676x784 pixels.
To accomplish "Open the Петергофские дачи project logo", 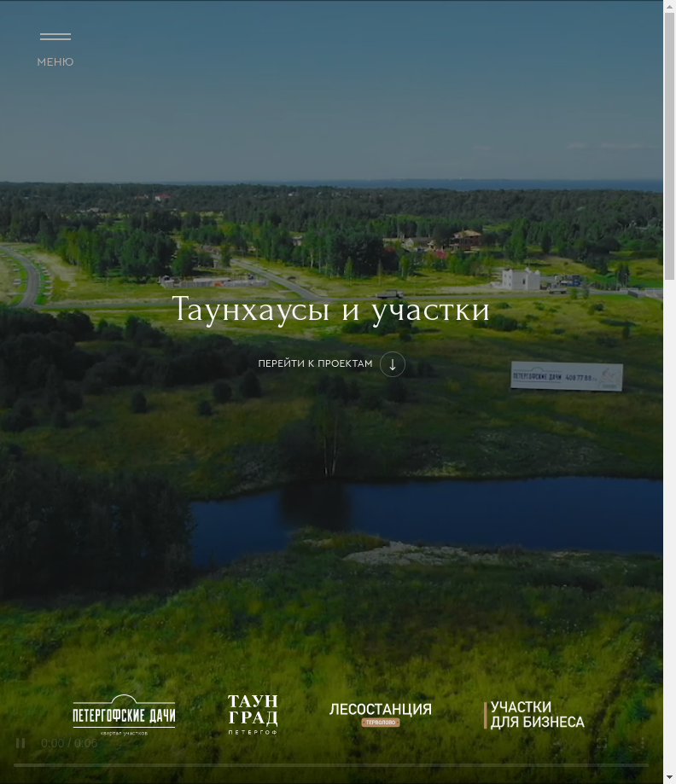I will [x=124, y=715].
